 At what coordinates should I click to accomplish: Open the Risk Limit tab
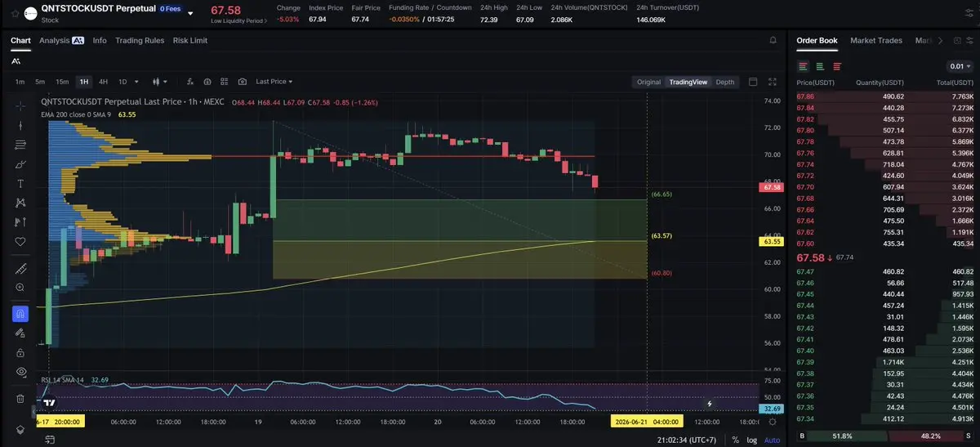click(190, 40)
